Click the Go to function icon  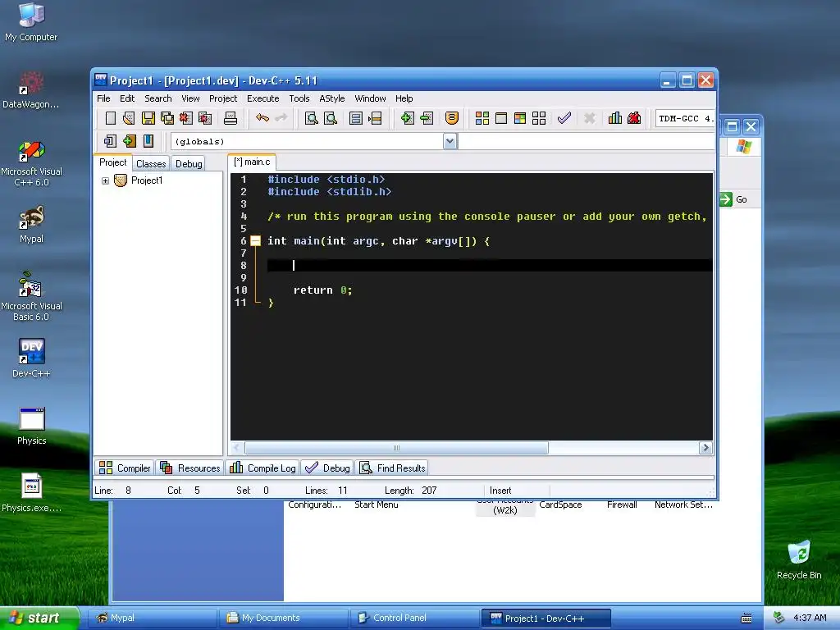(x=356, y=118)
